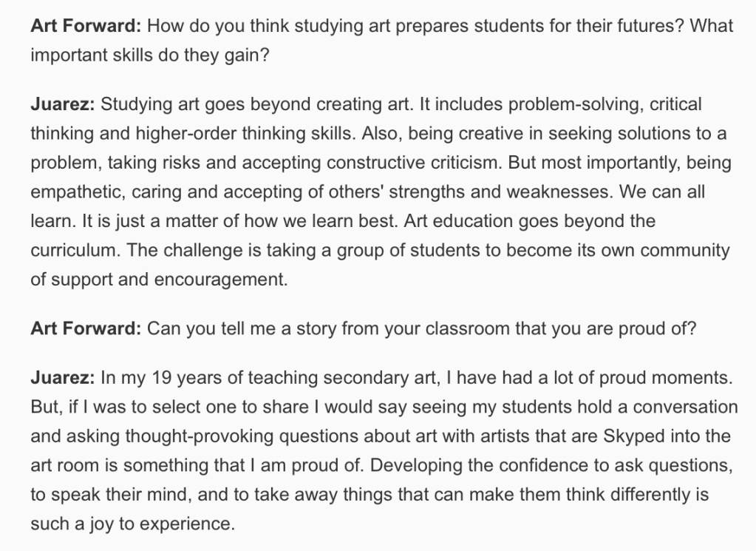Click the "Art Forward:" label before the story question
The height and width of the screenshot is (551, 756).
point(85,329)
